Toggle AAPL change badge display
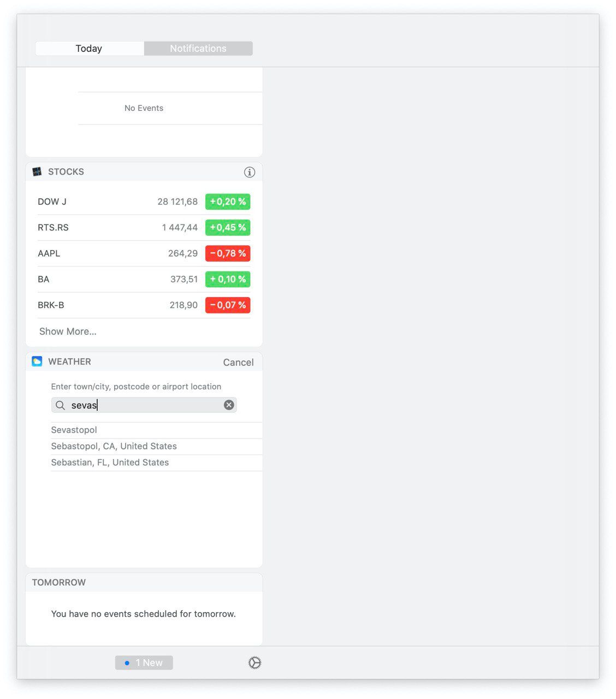 (228, 253)
